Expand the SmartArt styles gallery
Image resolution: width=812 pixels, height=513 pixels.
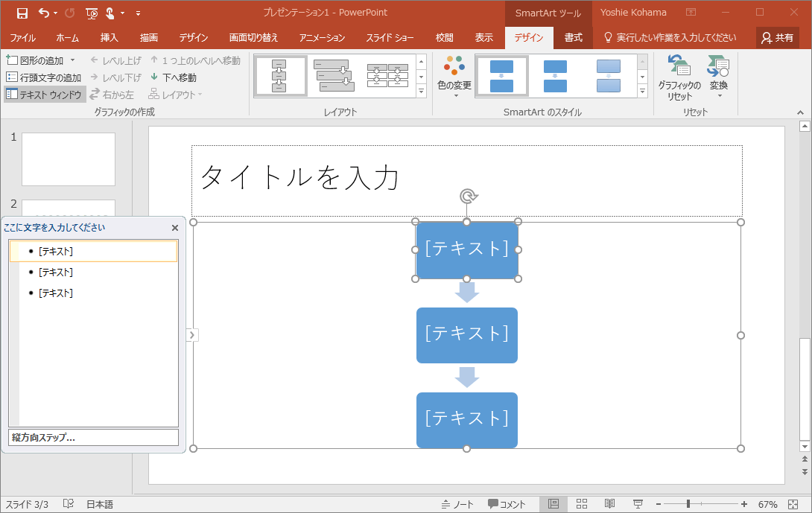(x=642, y=92)
